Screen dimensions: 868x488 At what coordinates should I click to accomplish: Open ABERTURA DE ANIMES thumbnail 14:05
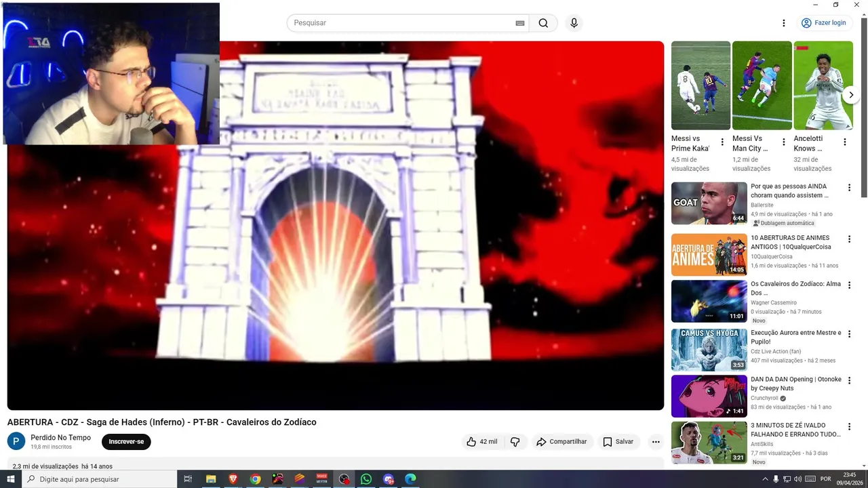click(x=709, y=255)
